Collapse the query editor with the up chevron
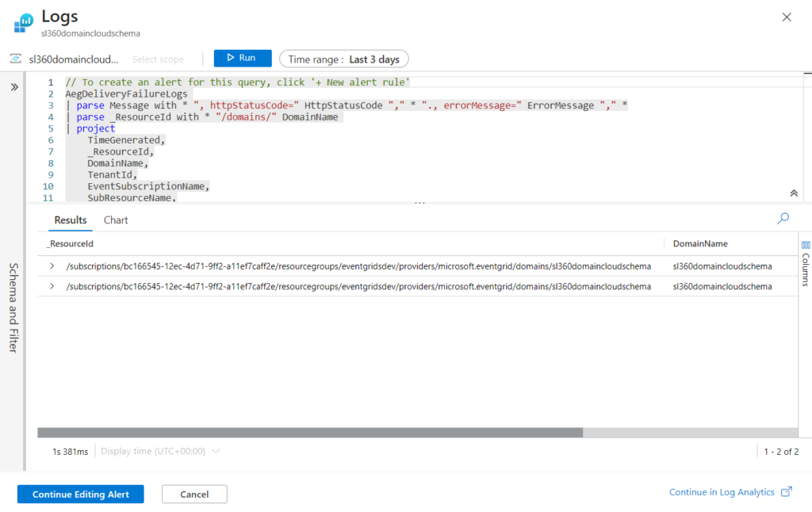 coord(793,193)
